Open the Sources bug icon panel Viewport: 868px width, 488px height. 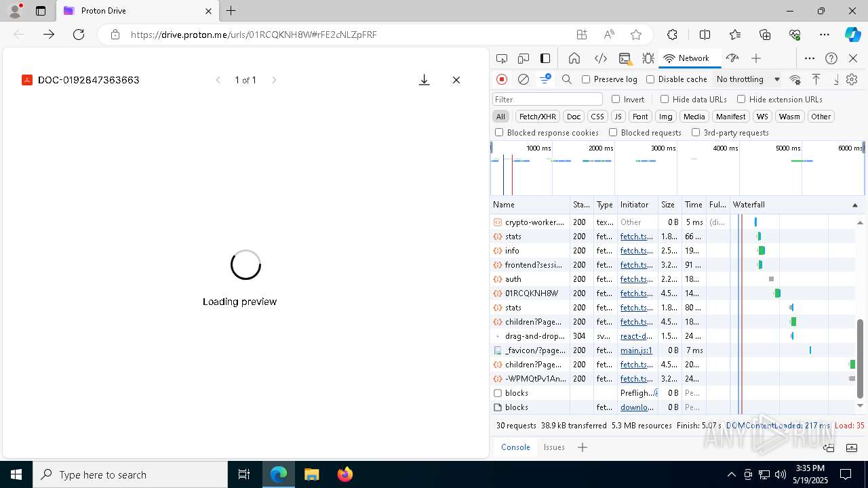click(648, 58)
